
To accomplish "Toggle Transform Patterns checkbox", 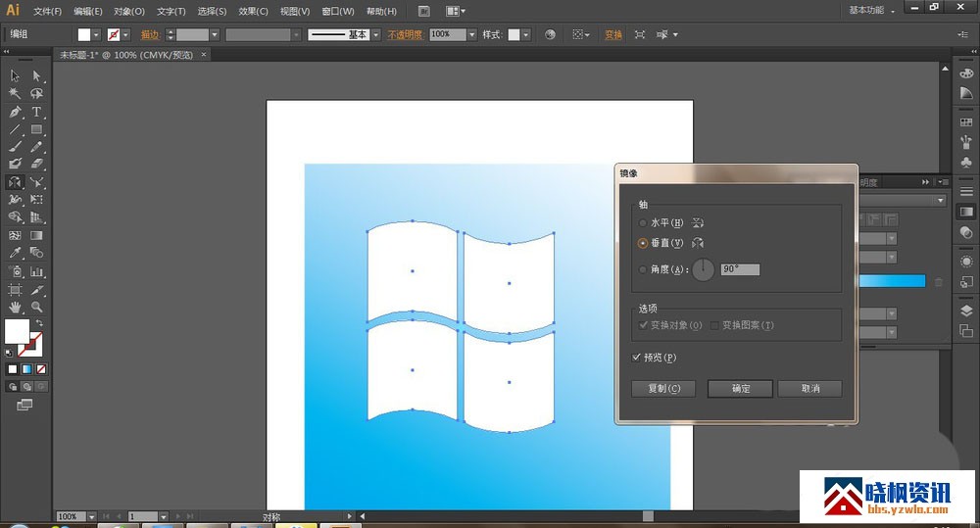I will (714, 325).
